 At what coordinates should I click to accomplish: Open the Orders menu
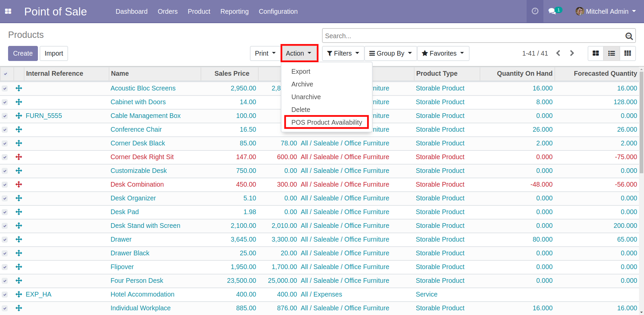click(168, 11)
